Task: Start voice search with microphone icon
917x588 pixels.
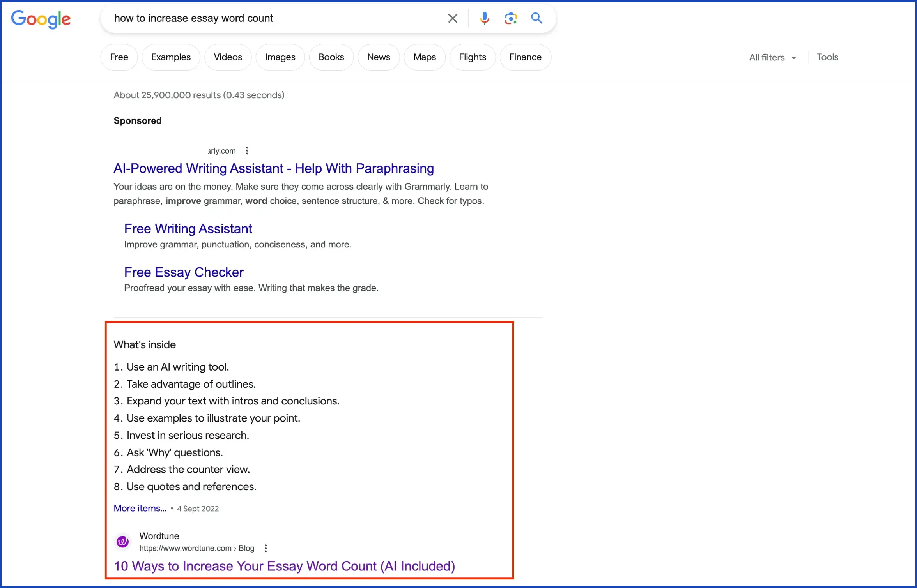Action: 484,18
